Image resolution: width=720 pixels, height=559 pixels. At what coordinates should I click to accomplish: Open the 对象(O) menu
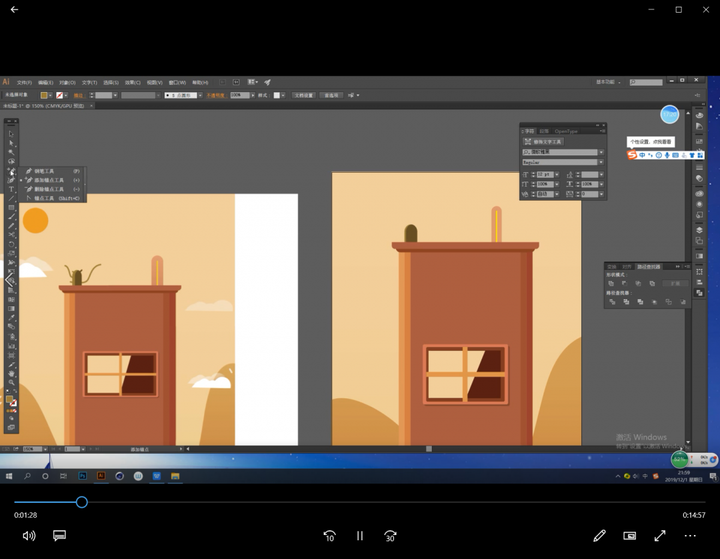tap(68, 83)
